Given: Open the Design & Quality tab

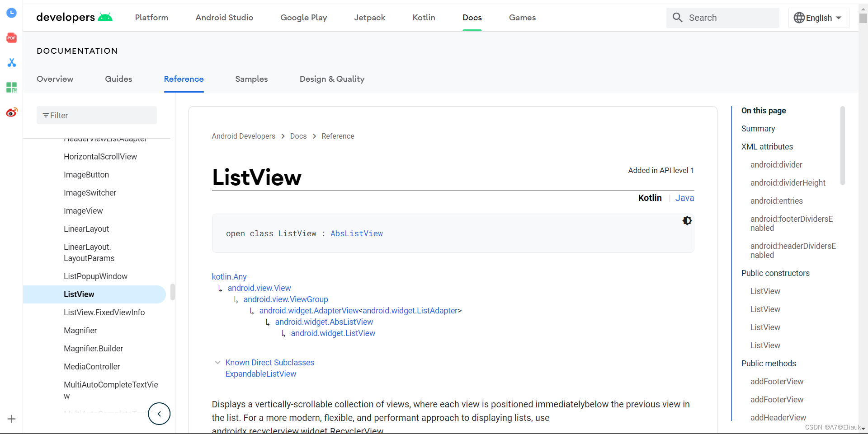Looking at the screenshot, I should point(332,79).
